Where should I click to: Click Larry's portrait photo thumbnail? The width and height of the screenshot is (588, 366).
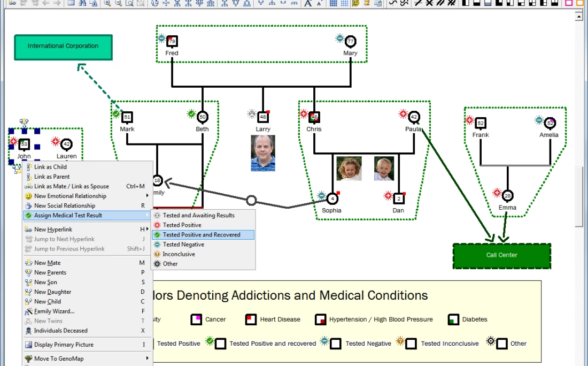tap(263, 153)
